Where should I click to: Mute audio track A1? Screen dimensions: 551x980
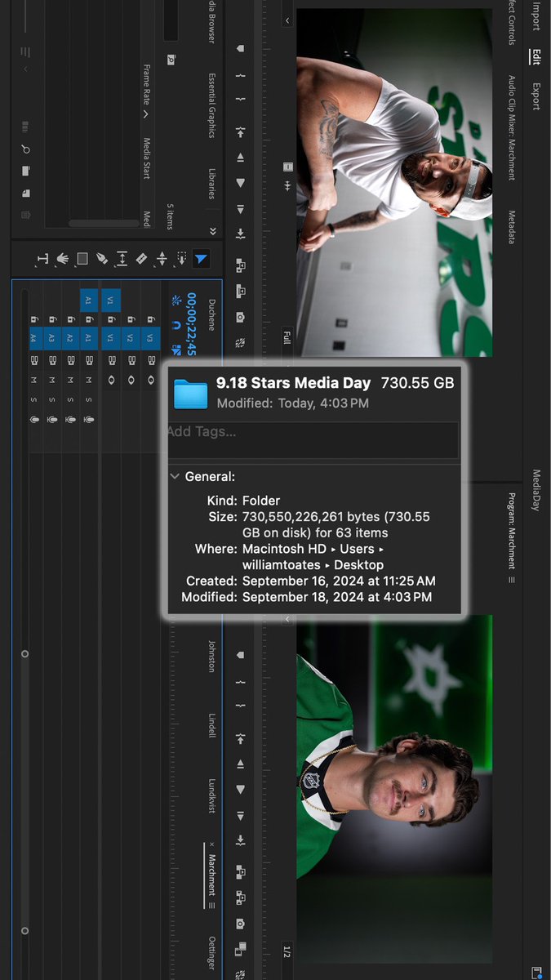[x=89, y=380]
